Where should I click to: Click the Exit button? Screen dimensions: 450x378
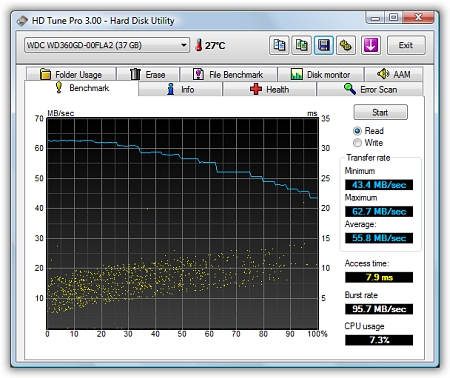tap(406, 45)
